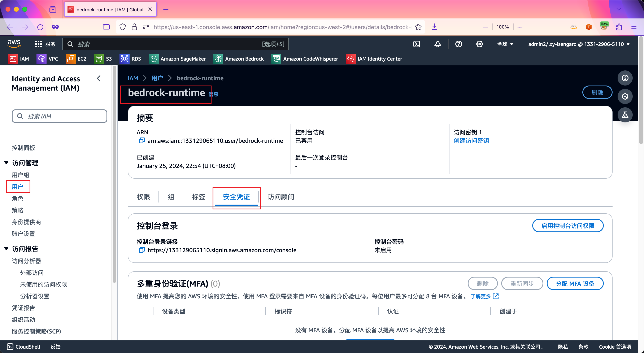Click the 信息 link beside bedrock-runtime
The image size is (644, 353).
click(x=213, y=94)
